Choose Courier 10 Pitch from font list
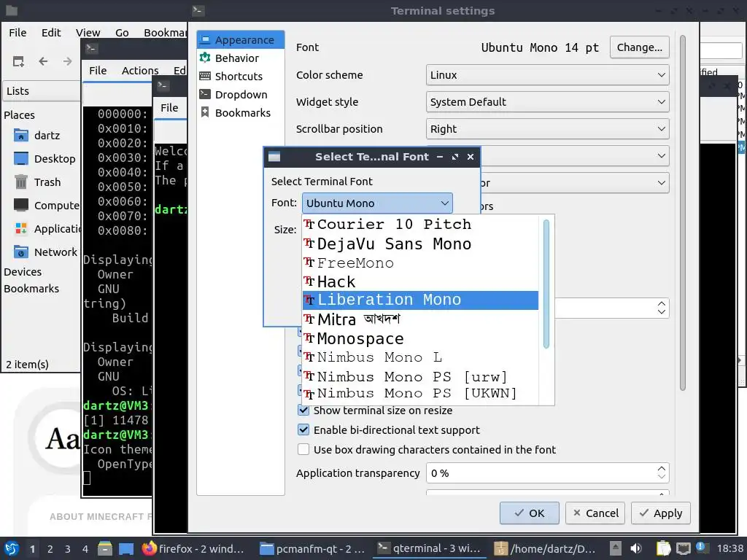This screenshot has width=747, height=560. [420, 225]
